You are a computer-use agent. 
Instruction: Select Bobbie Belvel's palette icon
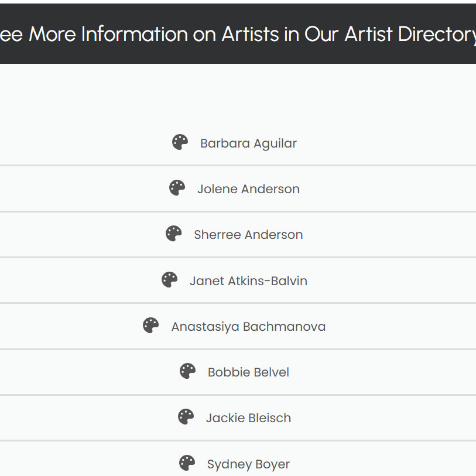[x=187, y=371]
